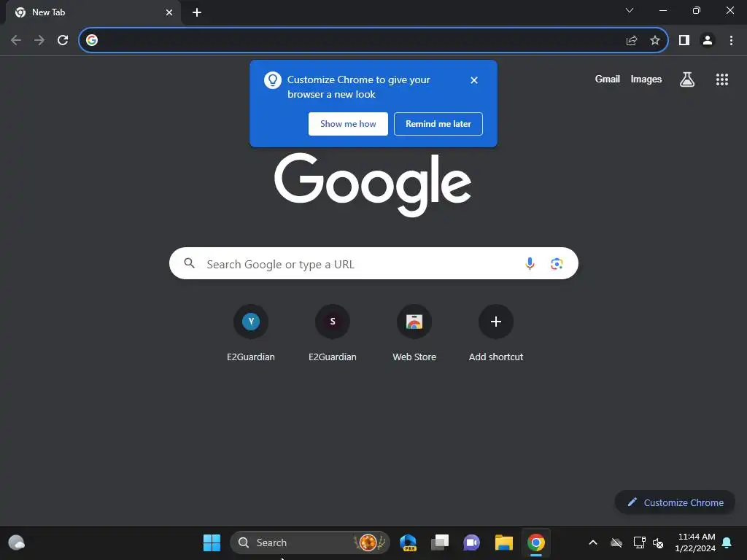Screen dimensions: 747x560
Task: Open the Chrome three-dot menu
Action: [x=731, y=41]
